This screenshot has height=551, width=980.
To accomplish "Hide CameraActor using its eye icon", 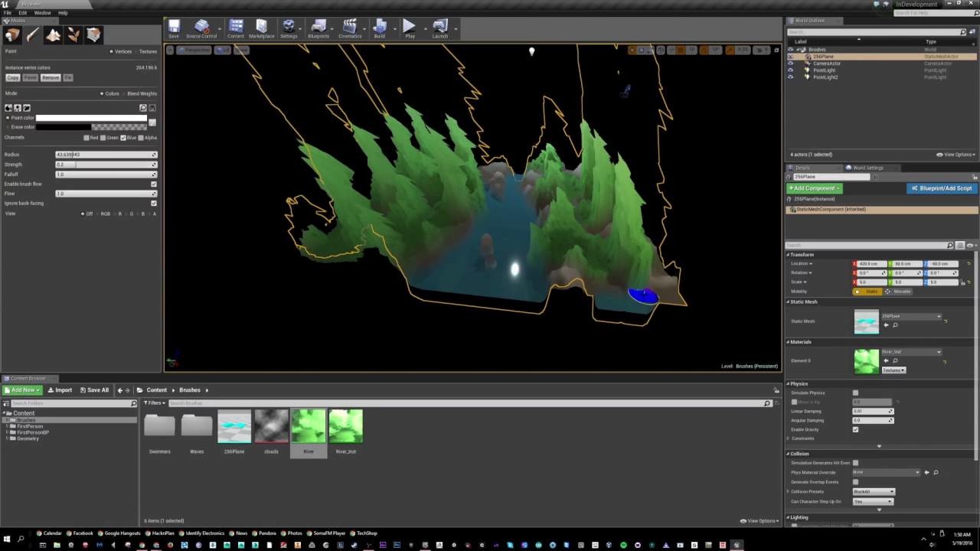I will 790,64.
